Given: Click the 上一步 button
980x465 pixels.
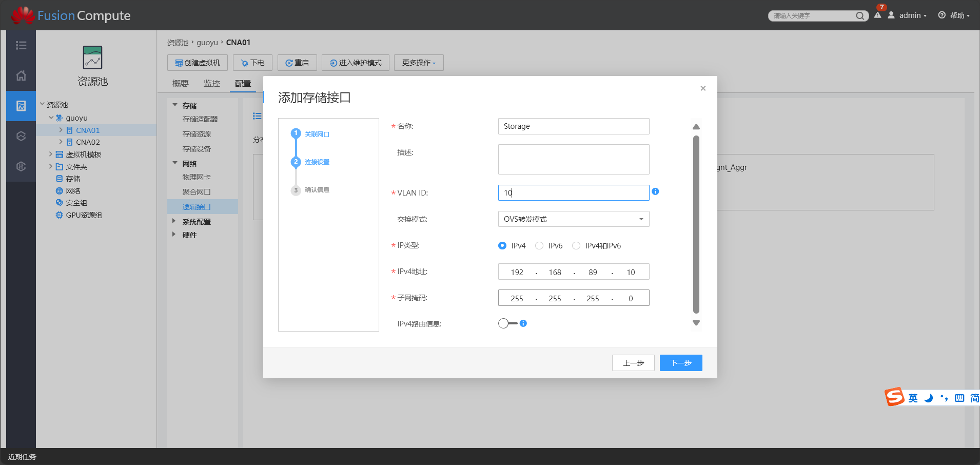Looking at the screenshot, I should point(633,363).
